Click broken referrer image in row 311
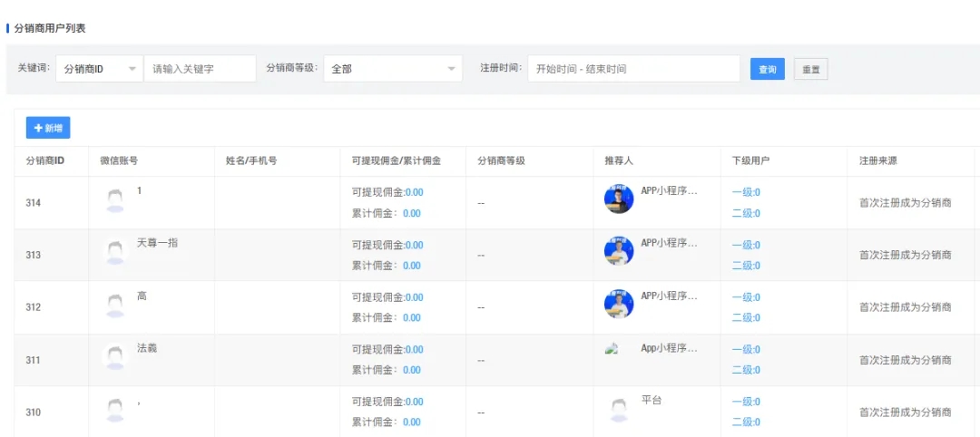 pyautogui.click(x=612, y=349)
